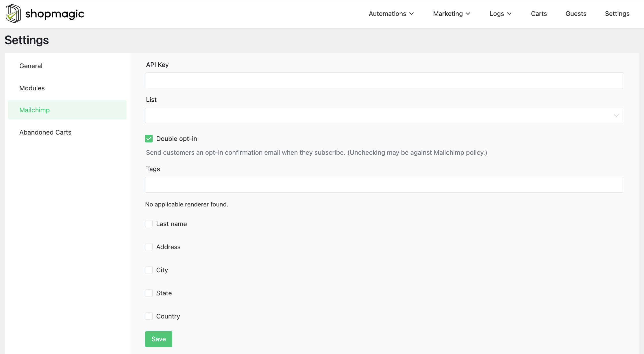The image size is (644, 354).
Task: Expand the Marketing menu
Action: point(451,14)
